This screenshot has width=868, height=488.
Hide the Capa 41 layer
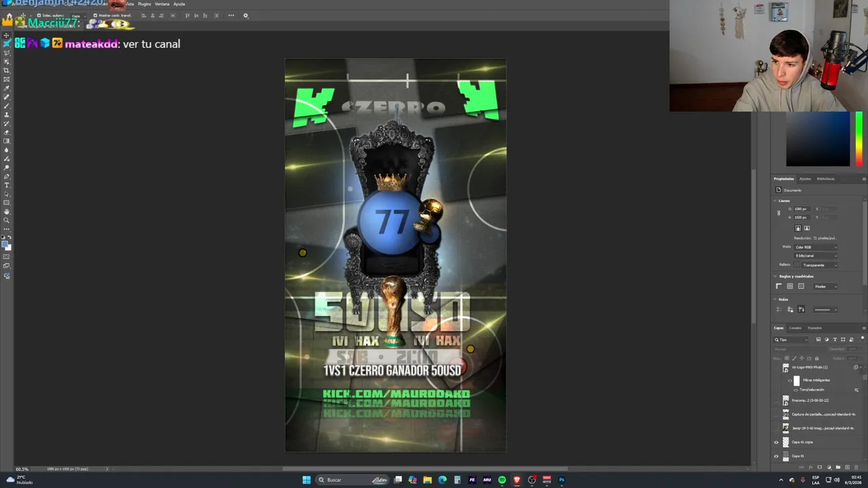[776, 456]
